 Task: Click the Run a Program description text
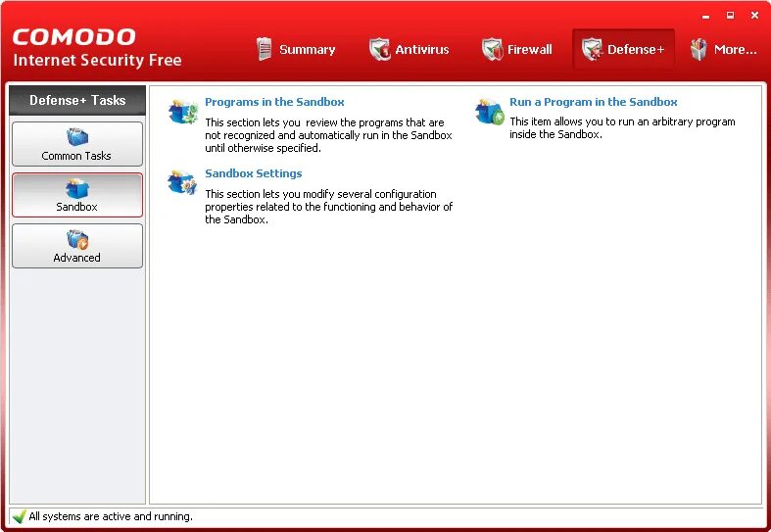click(622, 127)
